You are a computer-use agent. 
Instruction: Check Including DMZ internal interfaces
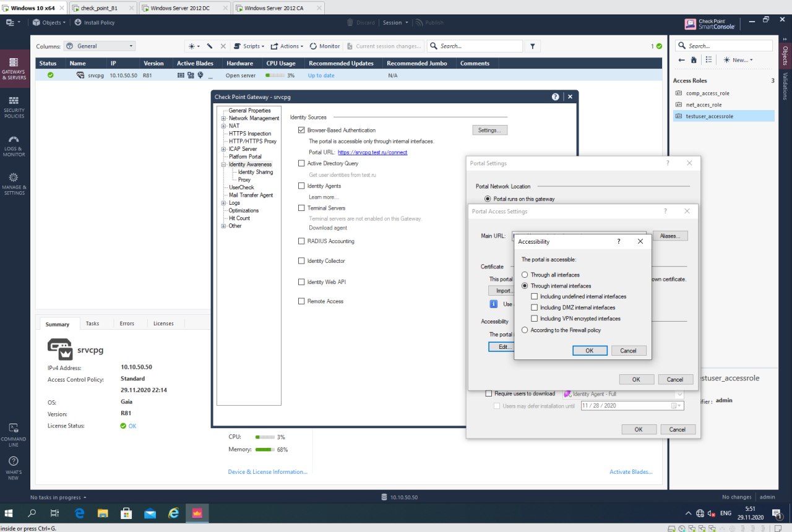[x=535, y=307]
